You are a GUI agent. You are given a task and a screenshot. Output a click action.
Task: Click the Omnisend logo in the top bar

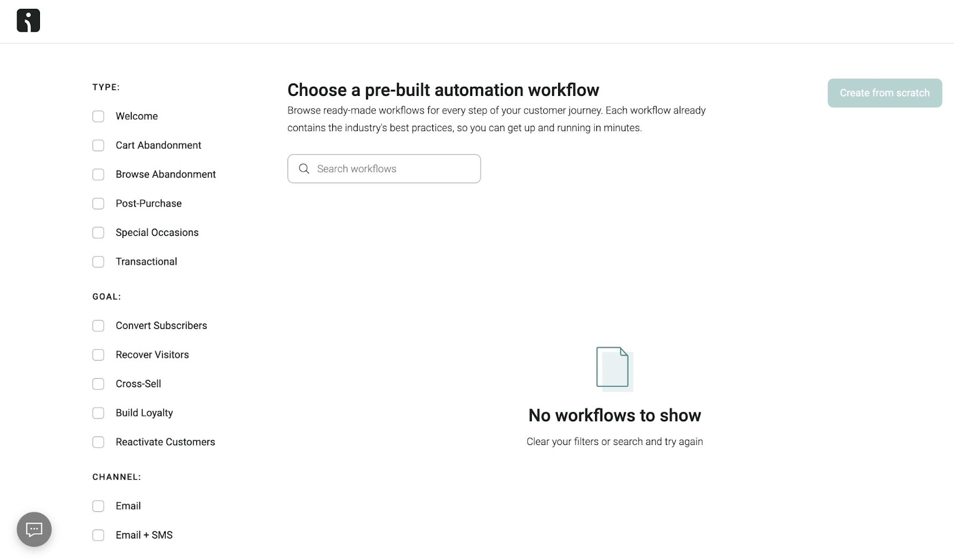click(x=27, y=20)
